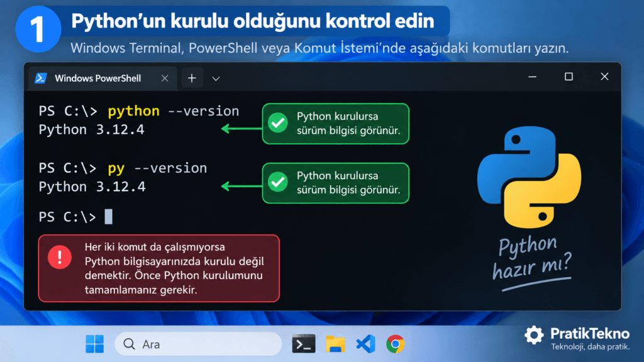Click the terminal cursor at the empty prompt
This screenshot has height=362, width=644.
pyautogui.click(x=108, y=217)
